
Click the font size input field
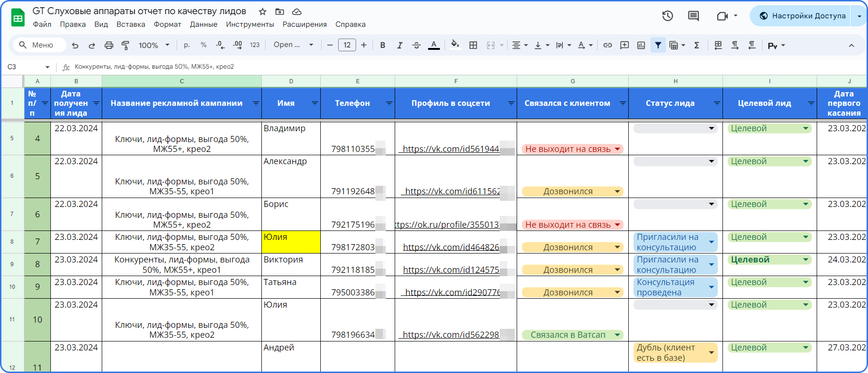tap(347, 45)
